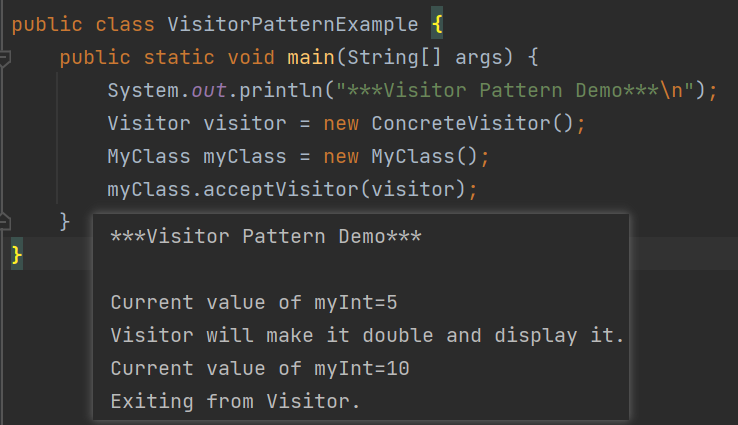Click 'Exiting from Visitor.' output line
The width and height of the screenshot is (738, 425).
pyautogui.click(x=235, y=402)
